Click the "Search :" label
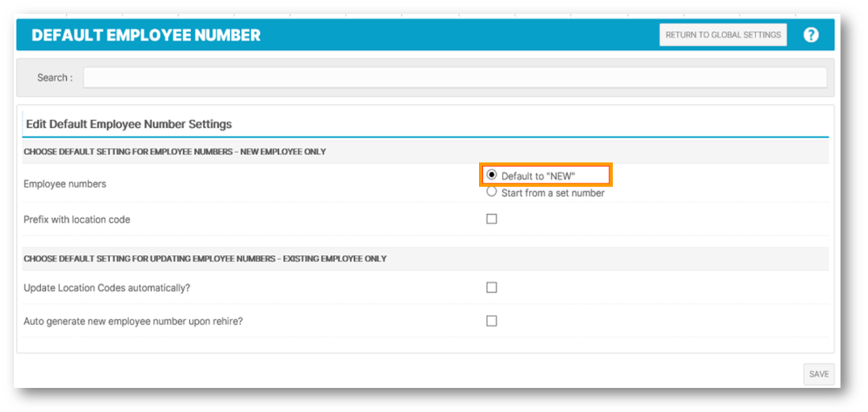This screenshot has width=868, height=412. 55,77
